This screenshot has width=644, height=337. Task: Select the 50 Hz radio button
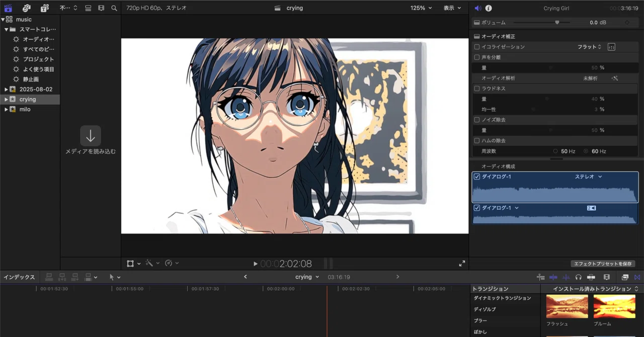[555, 151]
